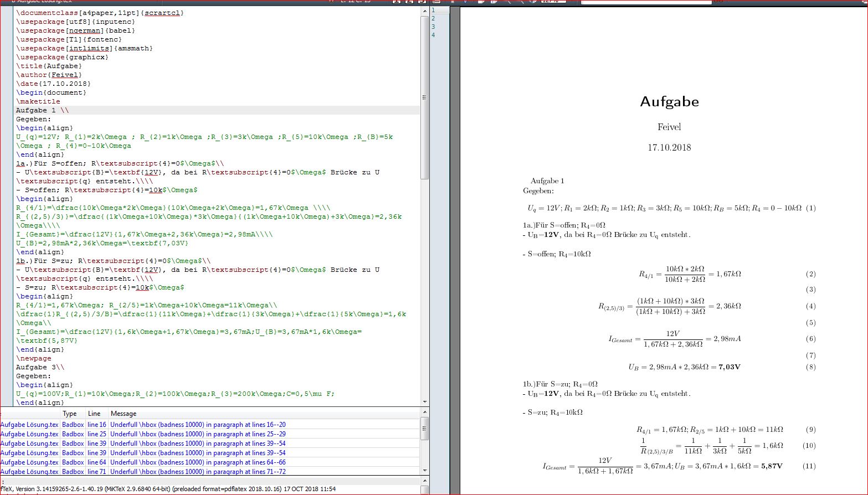This screenshot has height=495, width=868.
Task: Open the Underfull hbox message for lines 64--66
Action: click(x=198, y=462)
